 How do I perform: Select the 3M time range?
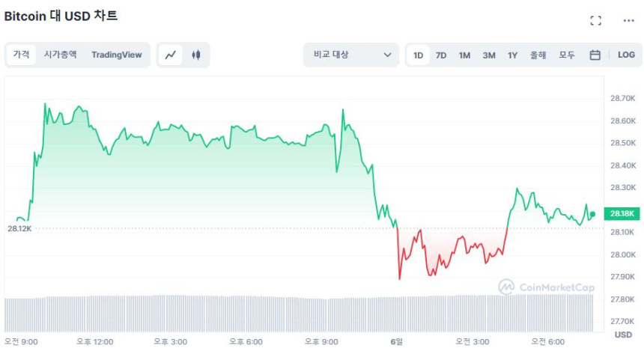[x=489, y=55]
